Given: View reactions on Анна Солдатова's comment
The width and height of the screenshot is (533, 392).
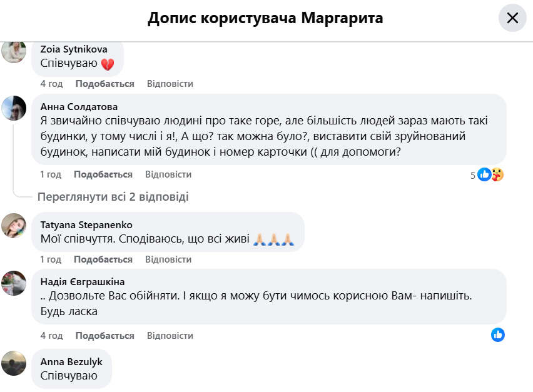Looking at the screenshot, I should click(489, 175).
